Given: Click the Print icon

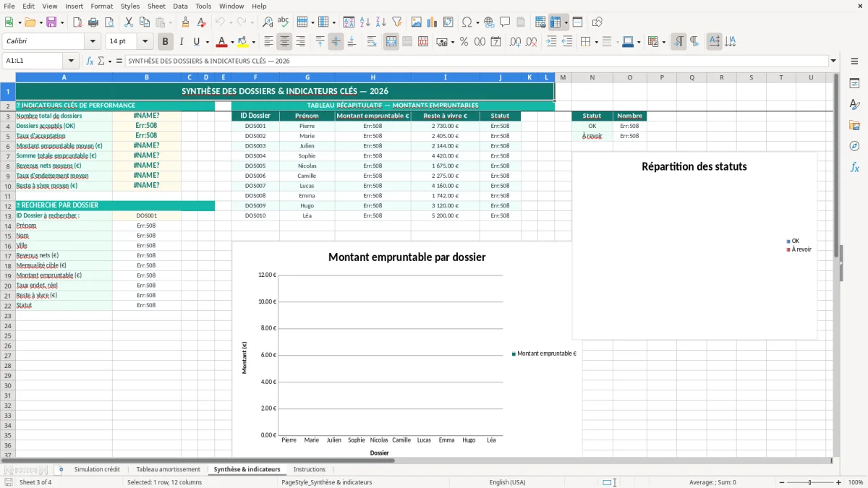Looking at the screenshot, I should click(93, 22).
